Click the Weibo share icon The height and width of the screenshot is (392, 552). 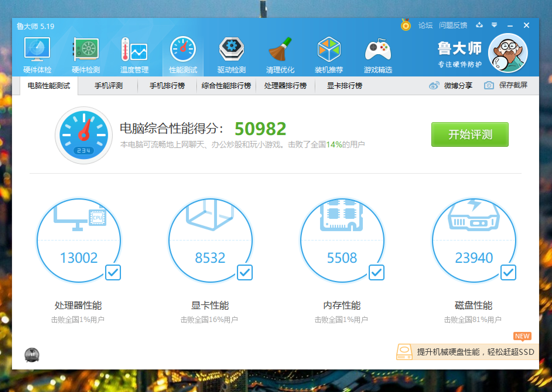click(434, 85)
